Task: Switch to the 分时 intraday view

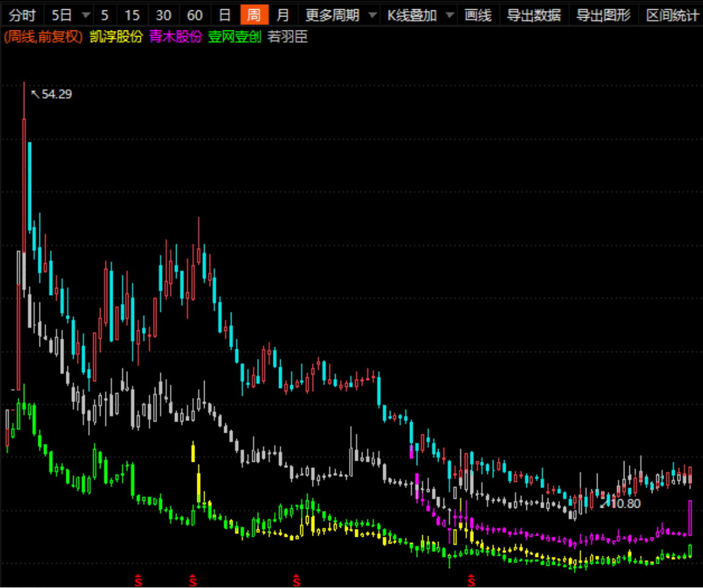Action: (x=22, y=15)
